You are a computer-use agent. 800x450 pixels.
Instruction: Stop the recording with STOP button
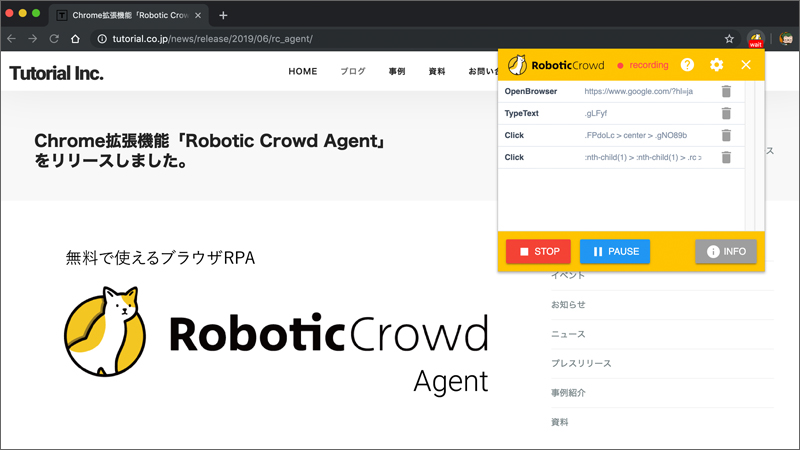tap(538, 252)
